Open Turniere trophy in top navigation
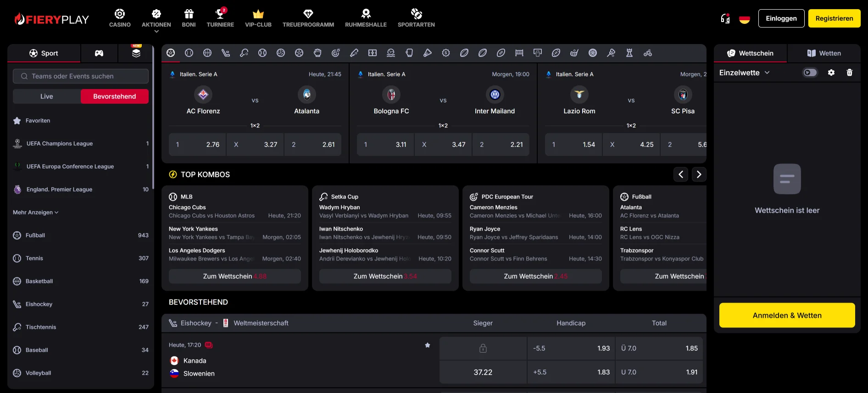868x393 pixels. [x=220, y=18]
